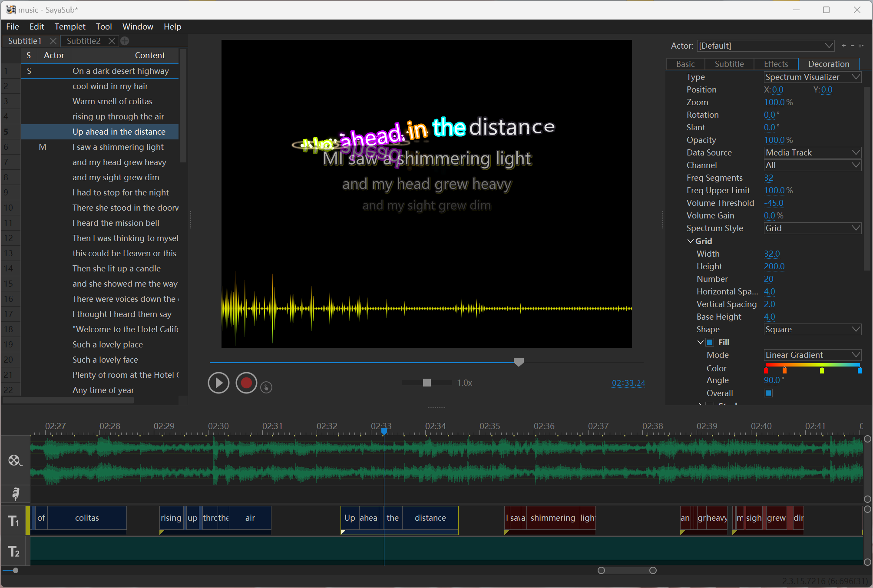The width and height of the screenshot is (873, 588).
Task: Click the small tap-timing icon beside Record
Action: click(x=266, y=387)
